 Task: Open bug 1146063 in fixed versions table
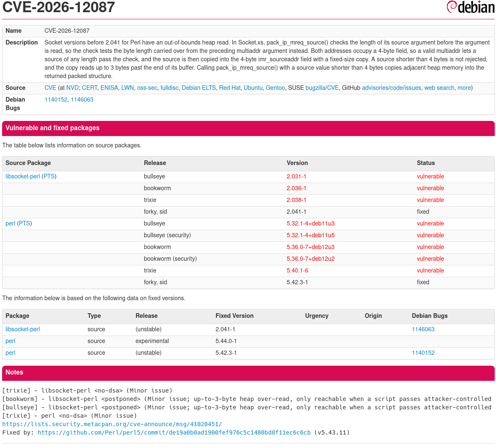(x=423, y=329)
